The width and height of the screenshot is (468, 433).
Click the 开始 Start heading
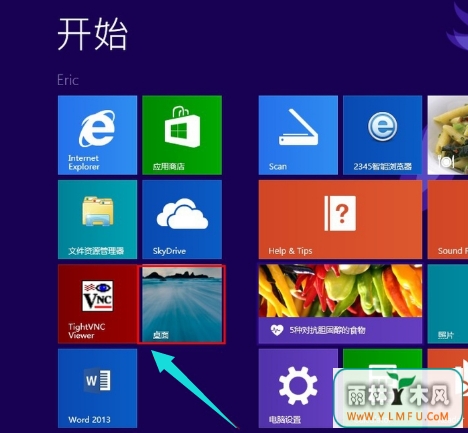coord(92,34)
